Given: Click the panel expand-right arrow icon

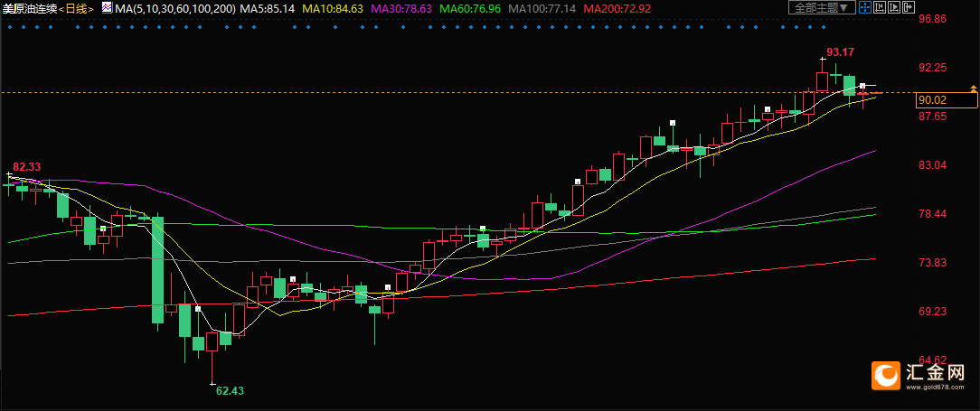Looking at the screenshot, I should [x=908, y=7].
